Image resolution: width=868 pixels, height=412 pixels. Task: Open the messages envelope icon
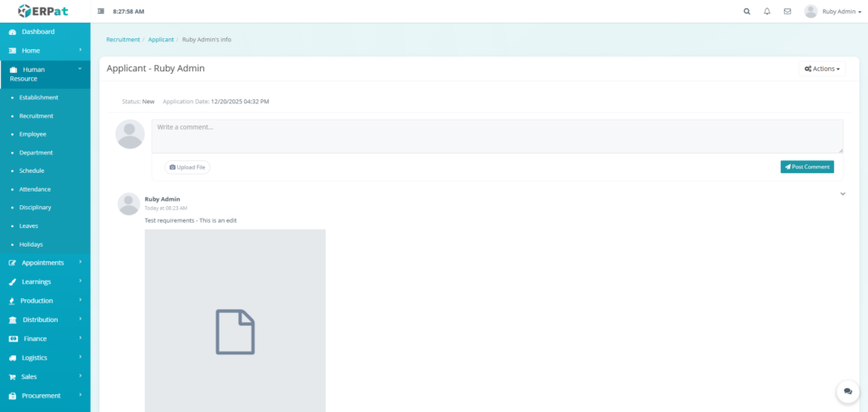coord(787,11)
